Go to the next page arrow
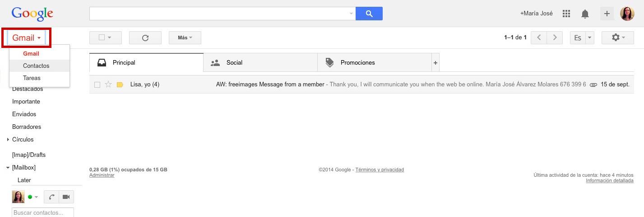Screen dimensions: 644x217 pos(555,38)
